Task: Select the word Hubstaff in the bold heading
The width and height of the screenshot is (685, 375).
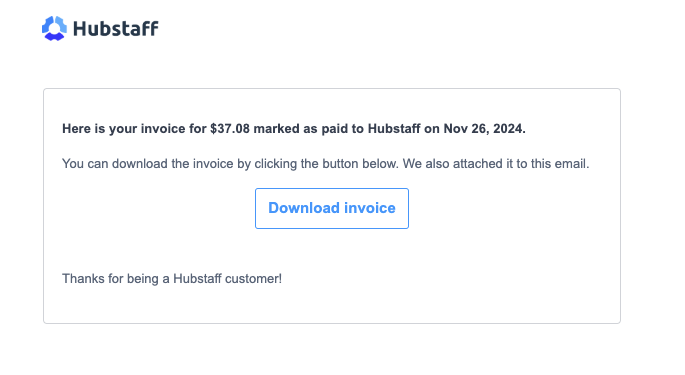Action: 394,128
